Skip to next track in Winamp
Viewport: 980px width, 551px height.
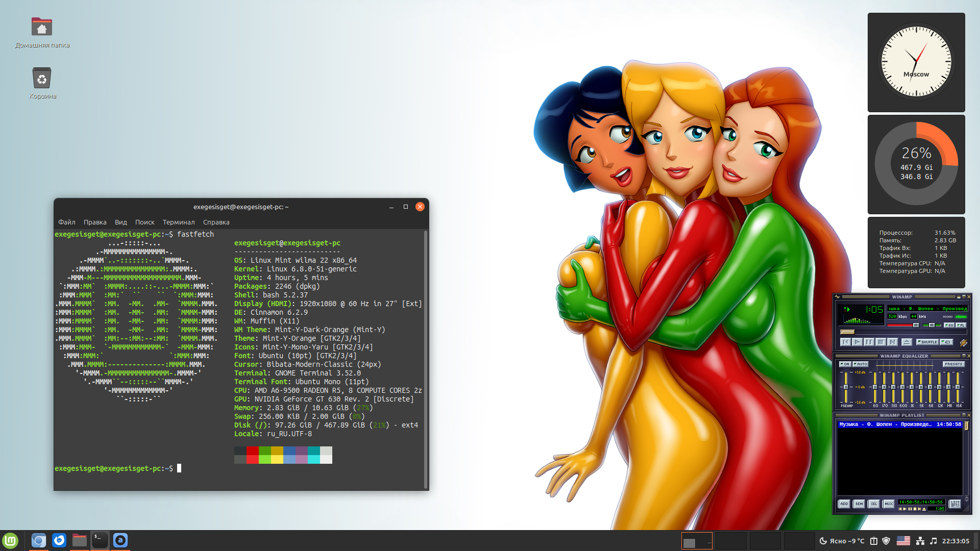[x=892, y=342]
